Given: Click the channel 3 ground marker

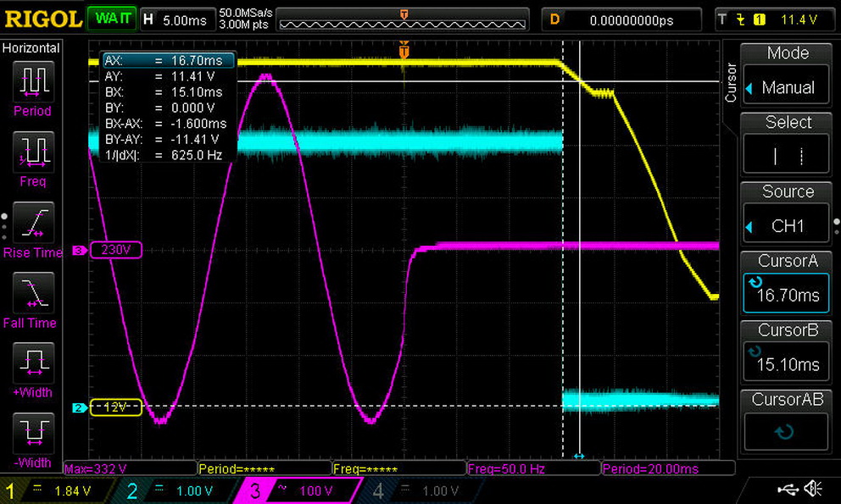Looking at the screenshot, I should [x=79, y=251].
